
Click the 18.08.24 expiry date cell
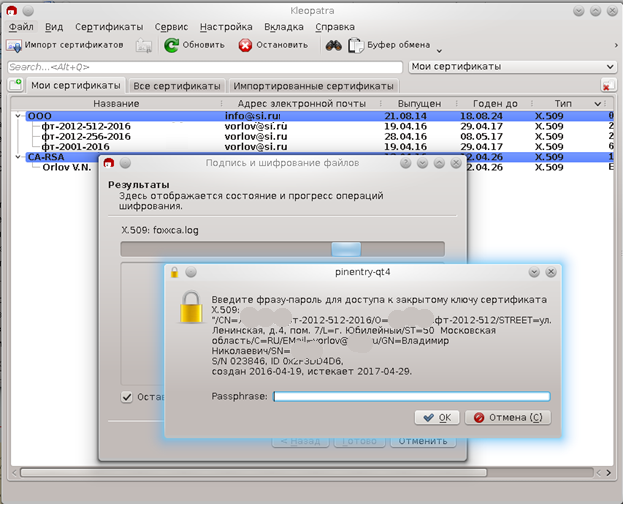click(481, 116)
